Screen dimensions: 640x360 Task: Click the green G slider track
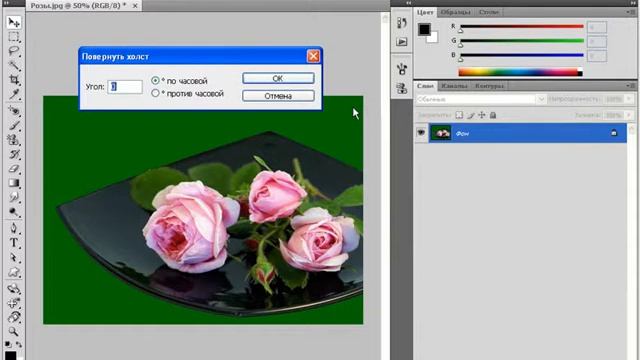522,41
